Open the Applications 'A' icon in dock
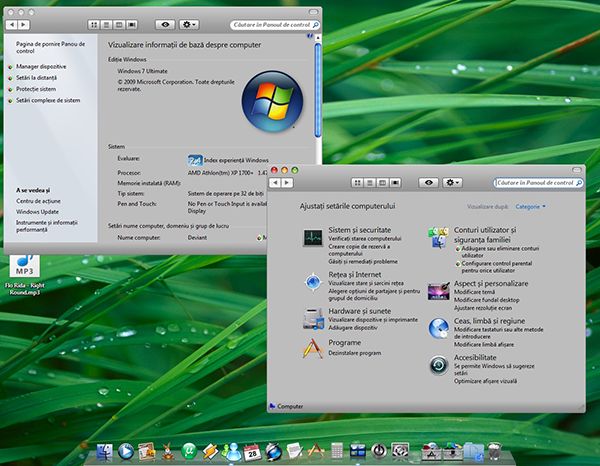Image resolution: width=600 pixels, height=466 pixels. [316, 451]
